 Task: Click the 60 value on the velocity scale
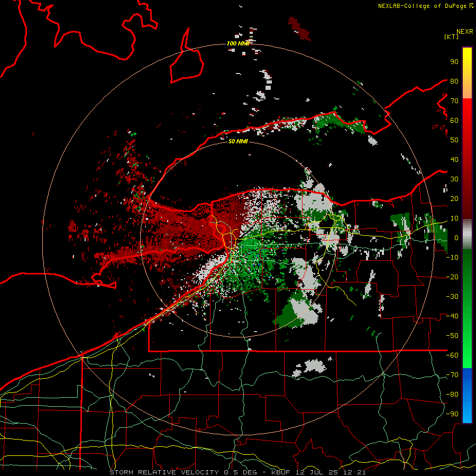[x=454, y=120]
